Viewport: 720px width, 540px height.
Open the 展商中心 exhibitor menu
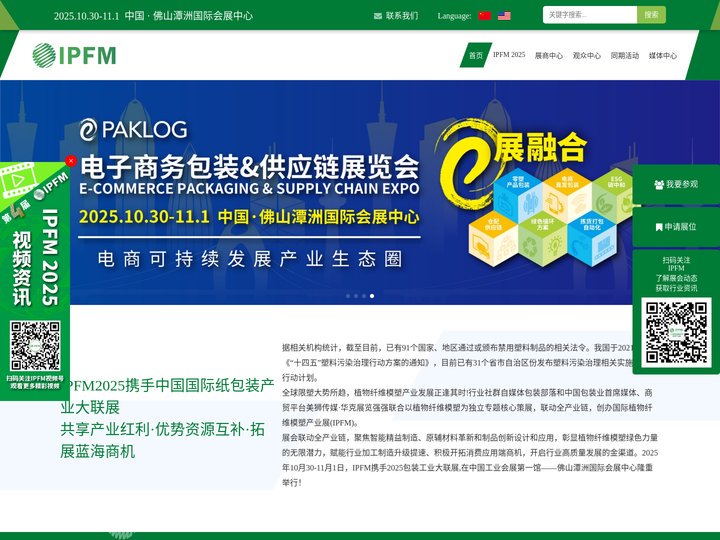549,56
